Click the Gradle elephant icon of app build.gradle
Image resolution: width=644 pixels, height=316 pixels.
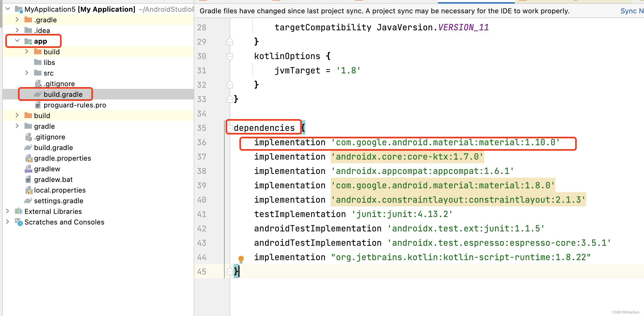[x=38, y=94]
